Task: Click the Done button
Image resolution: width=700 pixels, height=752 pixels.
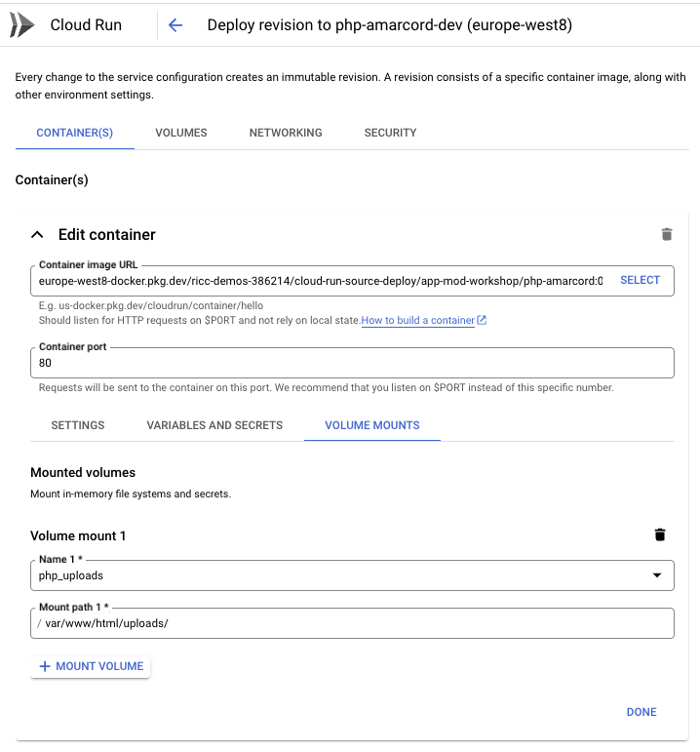Action: 642,712
